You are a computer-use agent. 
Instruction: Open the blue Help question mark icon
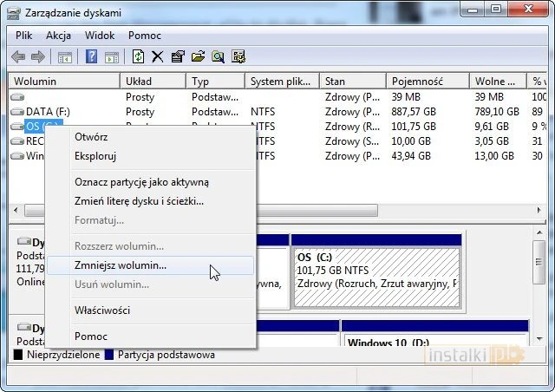pyautogui.click(x=91, y=56)
